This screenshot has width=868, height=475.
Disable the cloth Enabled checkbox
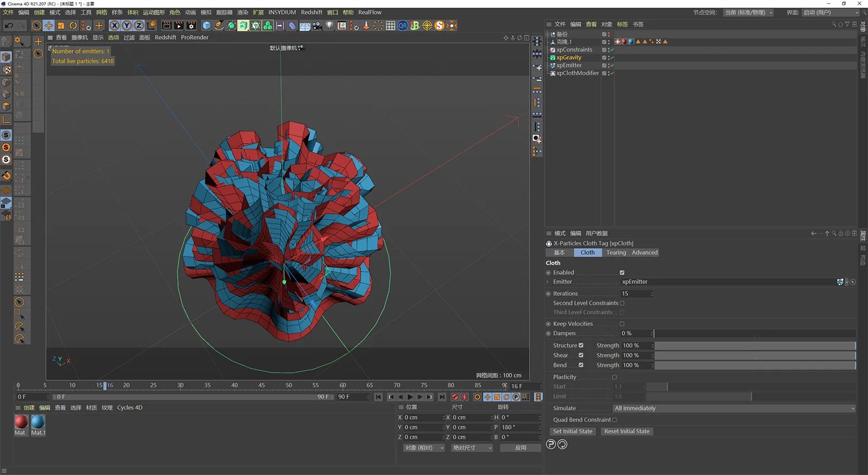point(622,273)
